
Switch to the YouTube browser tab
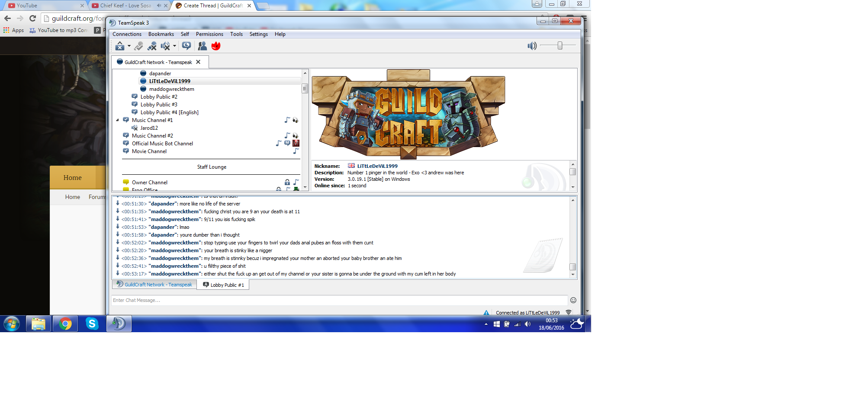click(x=45, y=6)
